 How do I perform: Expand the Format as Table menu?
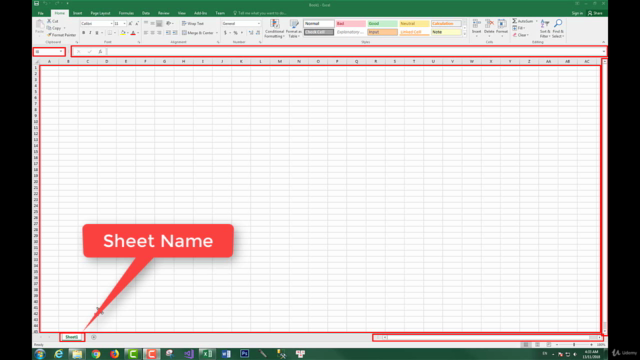click(x=293, y=29)
